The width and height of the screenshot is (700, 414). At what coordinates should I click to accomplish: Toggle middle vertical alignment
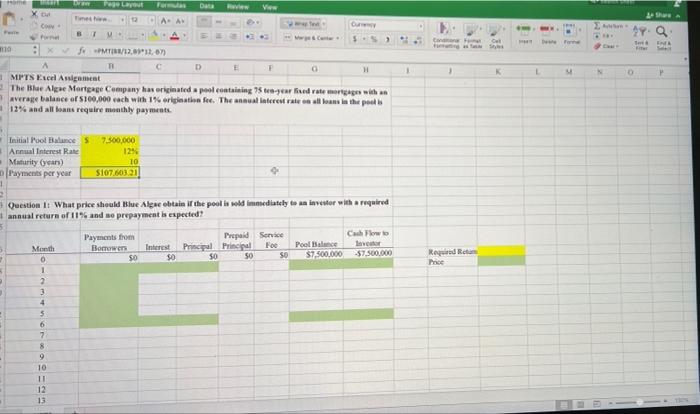point(219,22)
